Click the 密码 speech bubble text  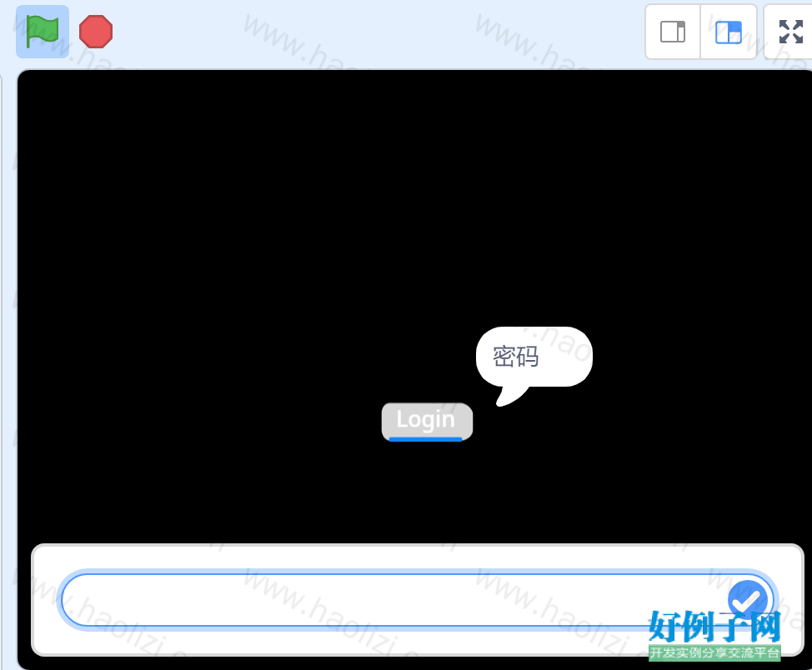click(x=515, y=357)
